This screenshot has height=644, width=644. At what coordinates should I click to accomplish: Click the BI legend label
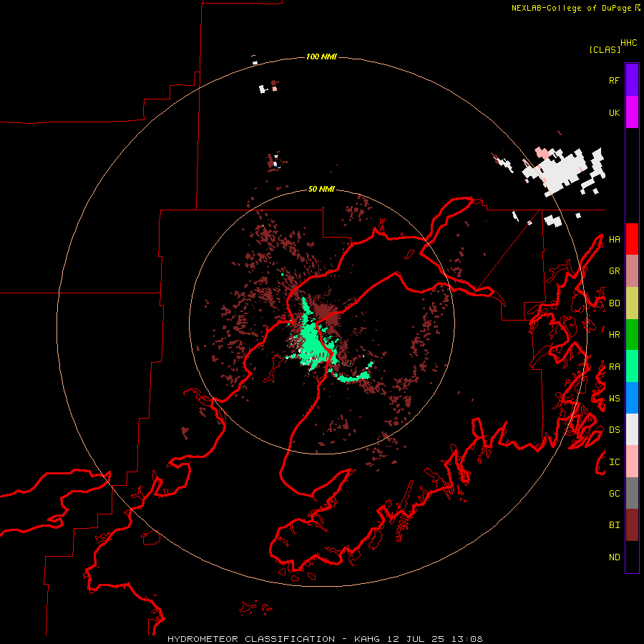click(614, 525)
